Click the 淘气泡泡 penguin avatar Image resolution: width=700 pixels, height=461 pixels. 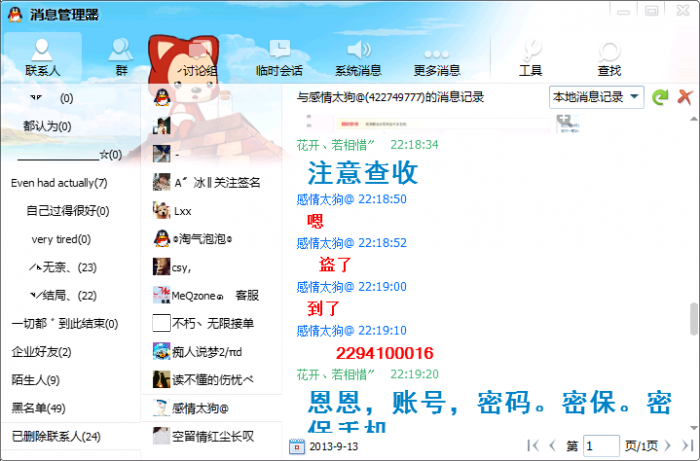(161, 239)
